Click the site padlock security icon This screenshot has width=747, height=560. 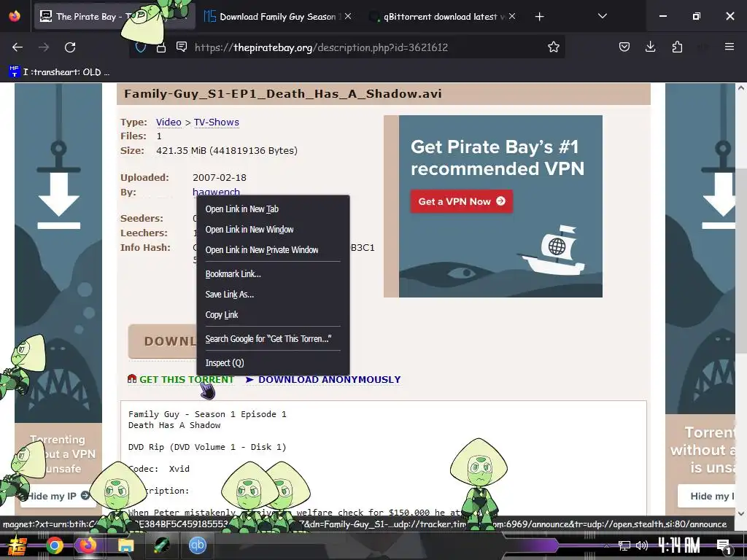(x=161, y=47)
